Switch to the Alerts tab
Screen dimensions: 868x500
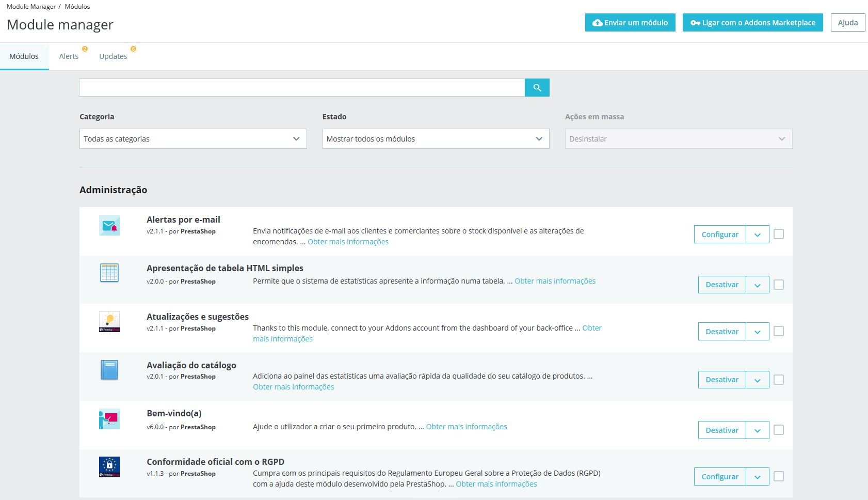(x=69, y=56)
